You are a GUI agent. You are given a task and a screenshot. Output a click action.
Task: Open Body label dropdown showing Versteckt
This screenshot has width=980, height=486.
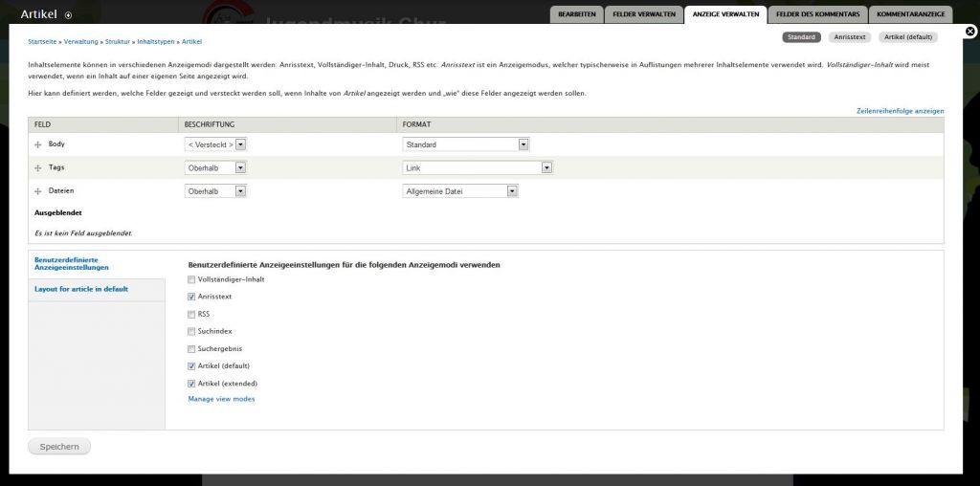[215, 144]
